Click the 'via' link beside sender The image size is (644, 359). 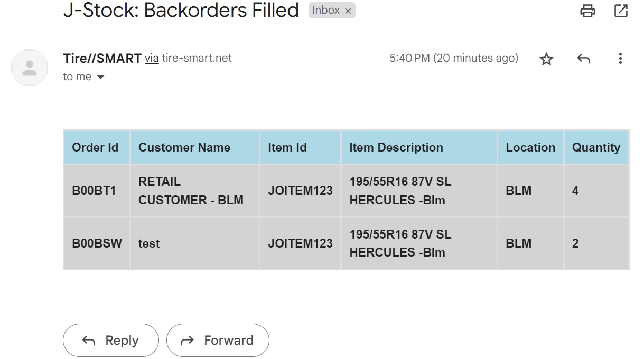pos(152,59)
